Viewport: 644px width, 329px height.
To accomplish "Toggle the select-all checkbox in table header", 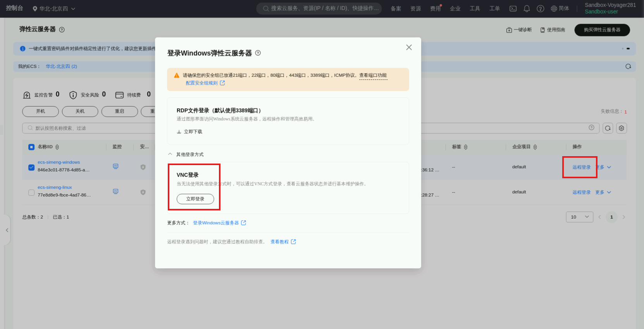I will (x=31, y=147).
